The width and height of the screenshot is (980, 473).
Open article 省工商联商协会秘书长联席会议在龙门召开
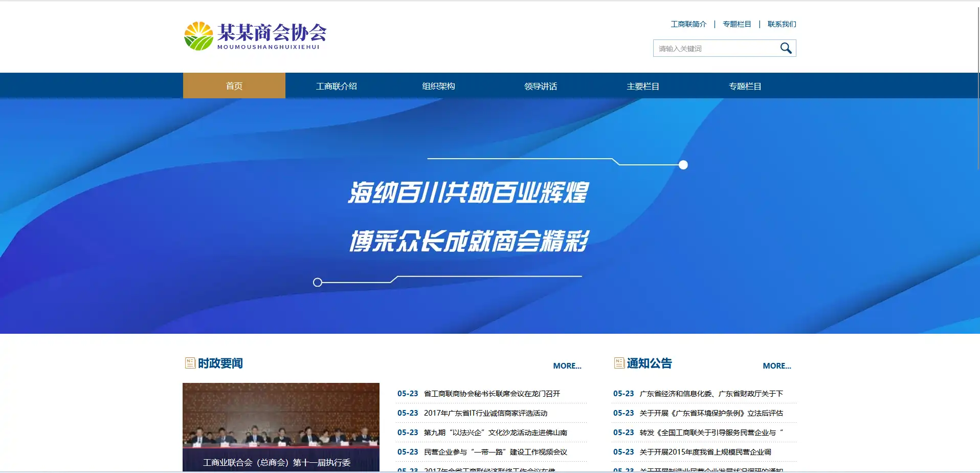[492, 394]
